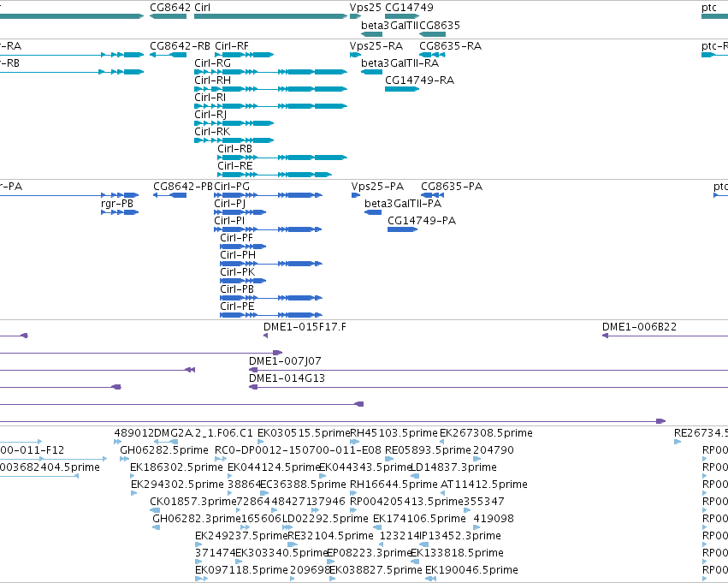
Task: Click EST LD14837.3prime
Action: pyautogui.click(x=415, y=476)
